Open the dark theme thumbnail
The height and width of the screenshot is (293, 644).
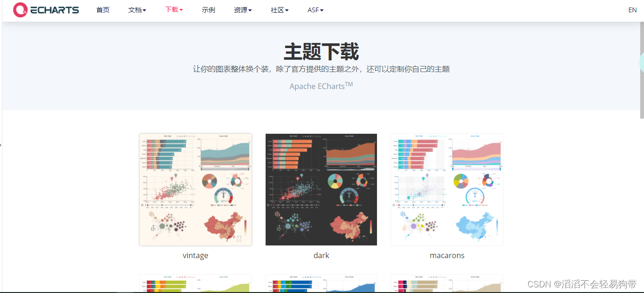click(321, 189)
